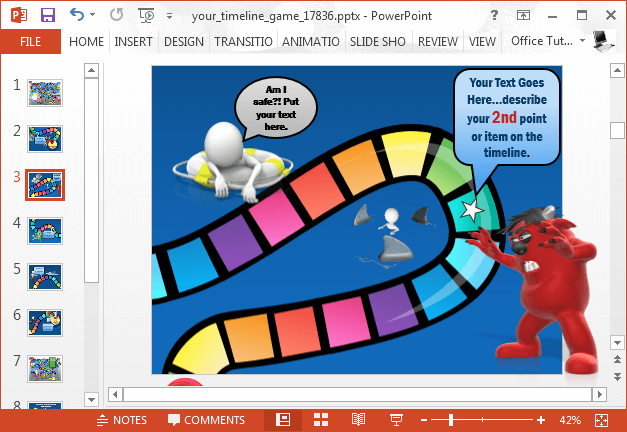
Task: Open the DESIGN ribbon tab
Action: 184,42
